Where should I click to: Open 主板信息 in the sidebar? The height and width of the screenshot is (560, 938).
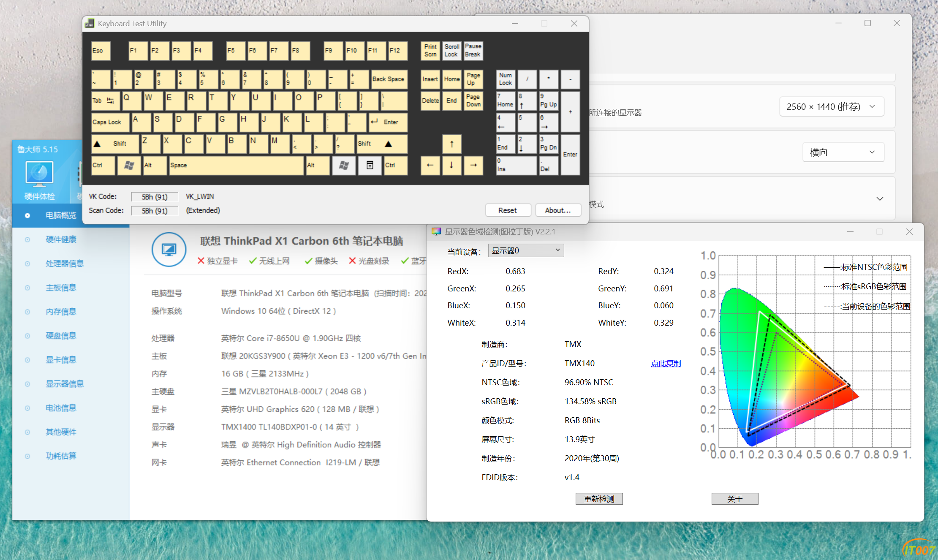pos(61,288)
